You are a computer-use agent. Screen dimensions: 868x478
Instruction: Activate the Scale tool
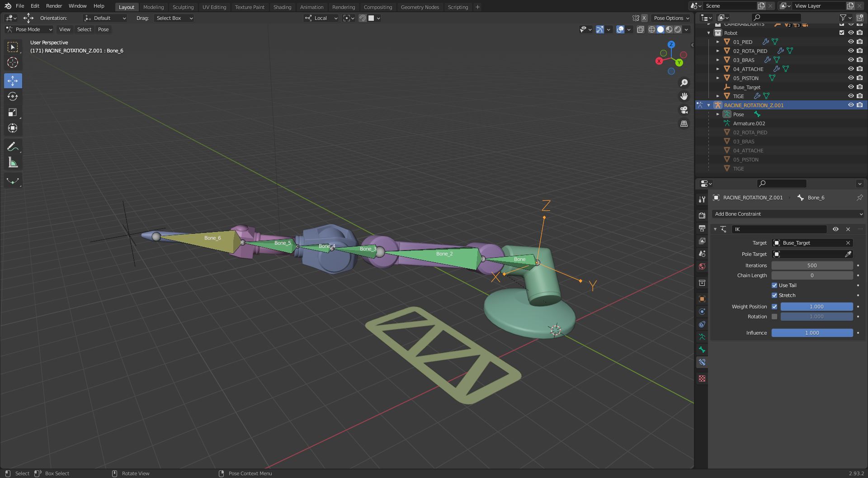[13, 113]
